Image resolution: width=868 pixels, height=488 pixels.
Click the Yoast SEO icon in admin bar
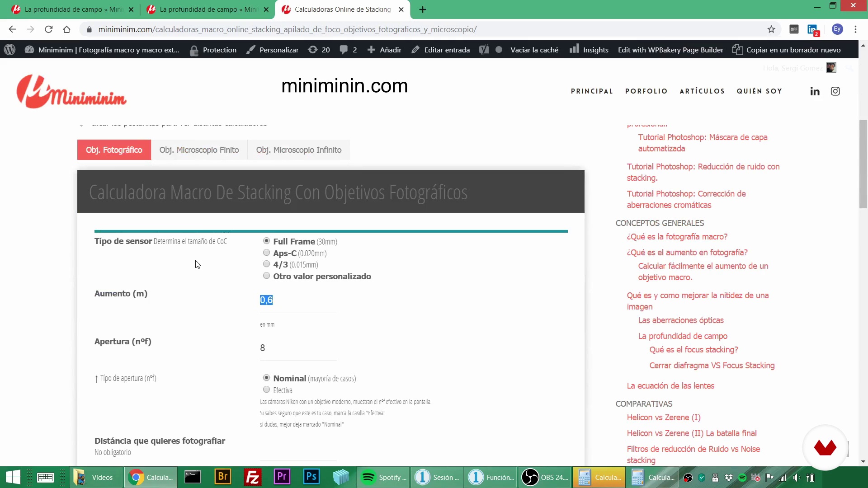point(484,50)
